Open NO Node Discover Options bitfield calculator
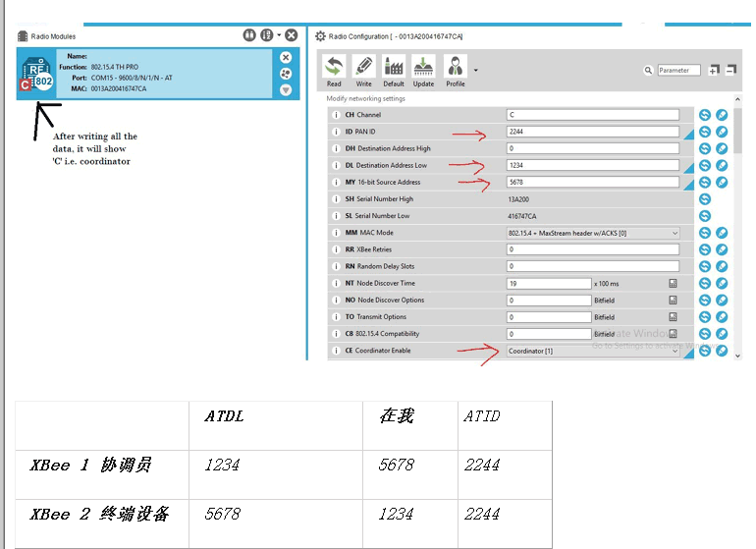 [674, 301]
